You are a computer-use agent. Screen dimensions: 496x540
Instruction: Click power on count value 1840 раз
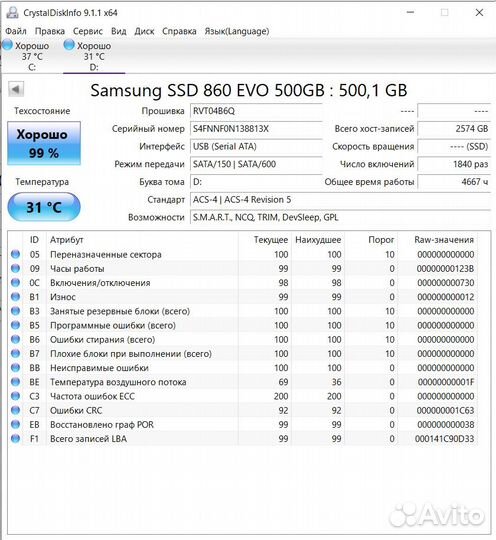click(454, 164)
